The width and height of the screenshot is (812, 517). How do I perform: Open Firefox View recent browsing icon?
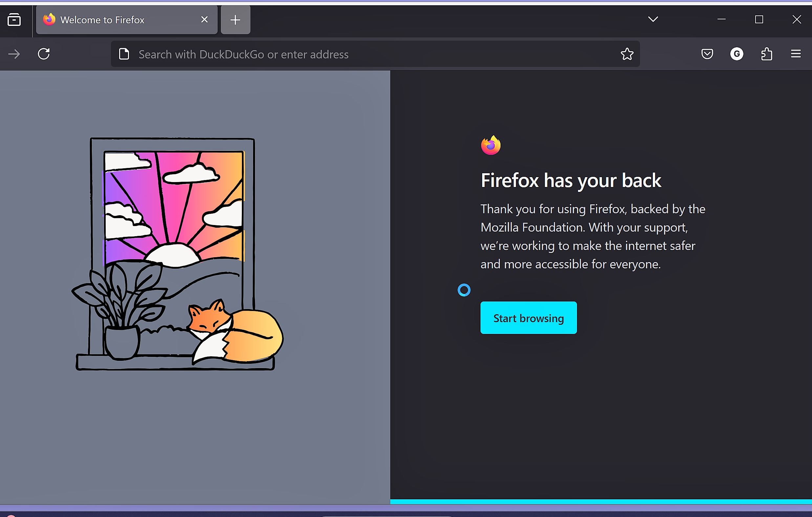[x=14, y=20]
